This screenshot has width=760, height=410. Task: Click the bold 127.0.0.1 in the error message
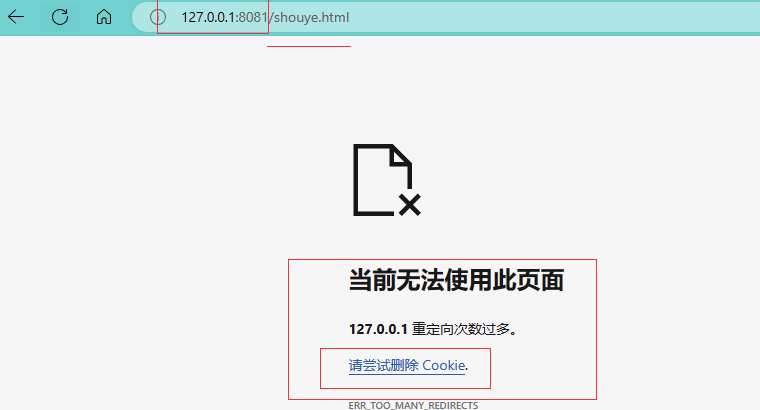(x=378, y=330)
